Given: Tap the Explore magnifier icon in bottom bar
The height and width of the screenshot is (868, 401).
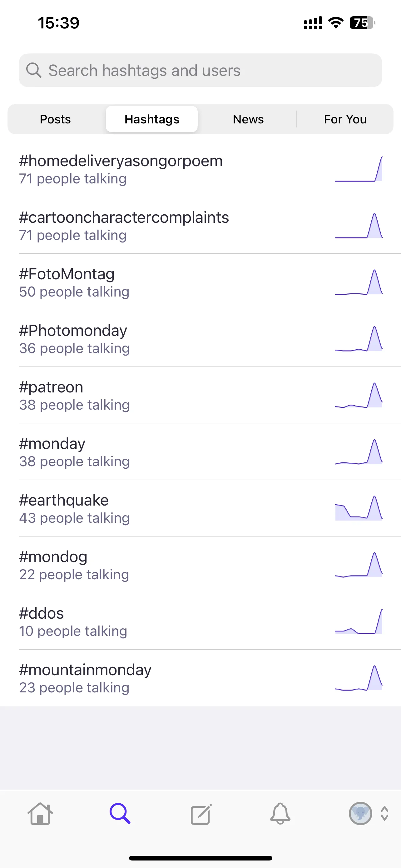Looking at the screenshot, I should (x=120, y=814).
